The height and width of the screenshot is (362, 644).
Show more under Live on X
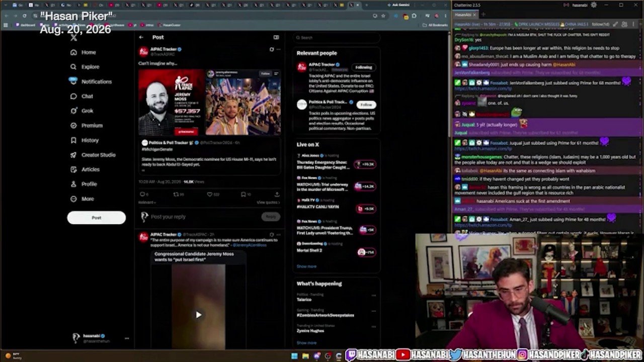306,266
